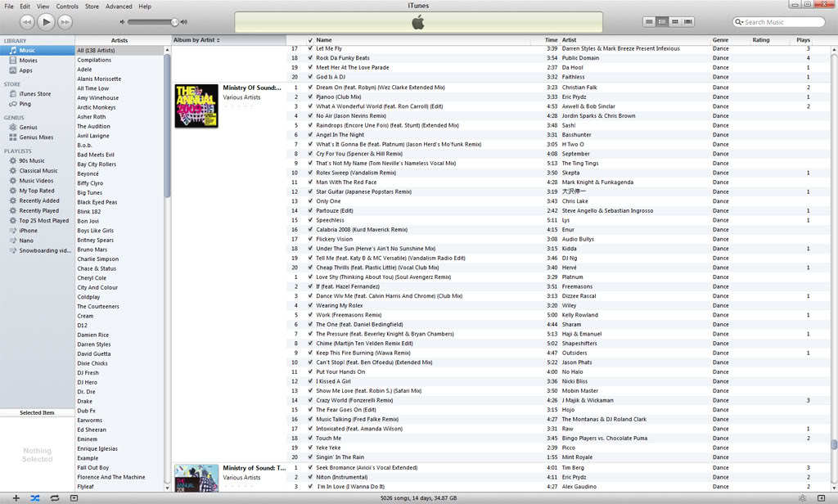Create a new playlist with the plus icon
The width and height of the screenshot is (838, 504).
16,497
